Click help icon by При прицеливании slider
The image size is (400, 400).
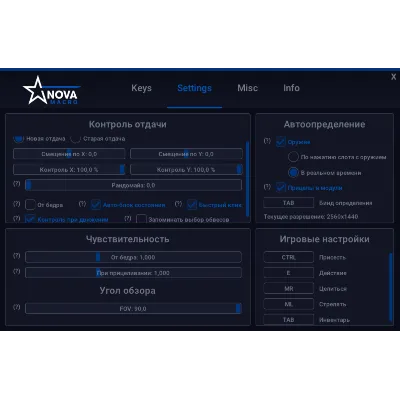tap(17, 271)
